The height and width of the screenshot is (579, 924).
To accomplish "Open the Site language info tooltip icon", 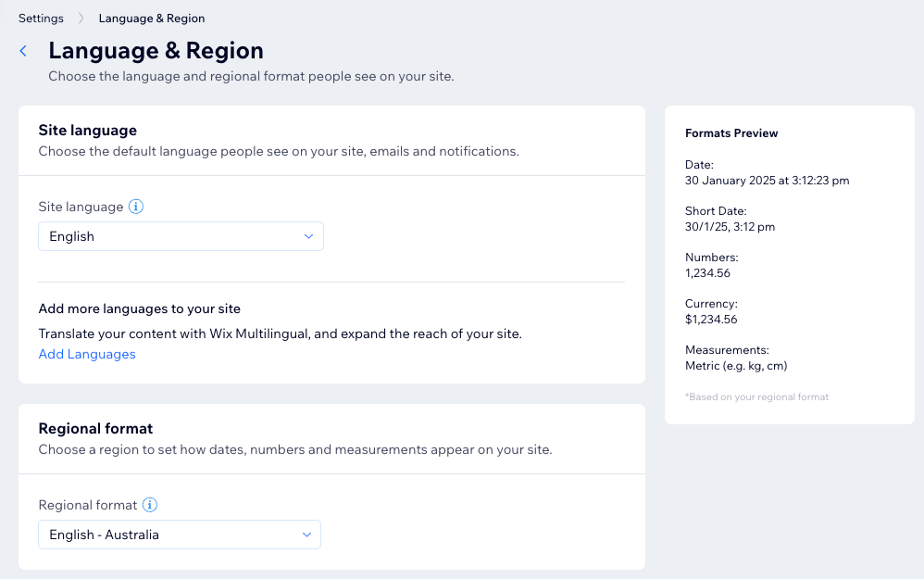I will 136,207.
